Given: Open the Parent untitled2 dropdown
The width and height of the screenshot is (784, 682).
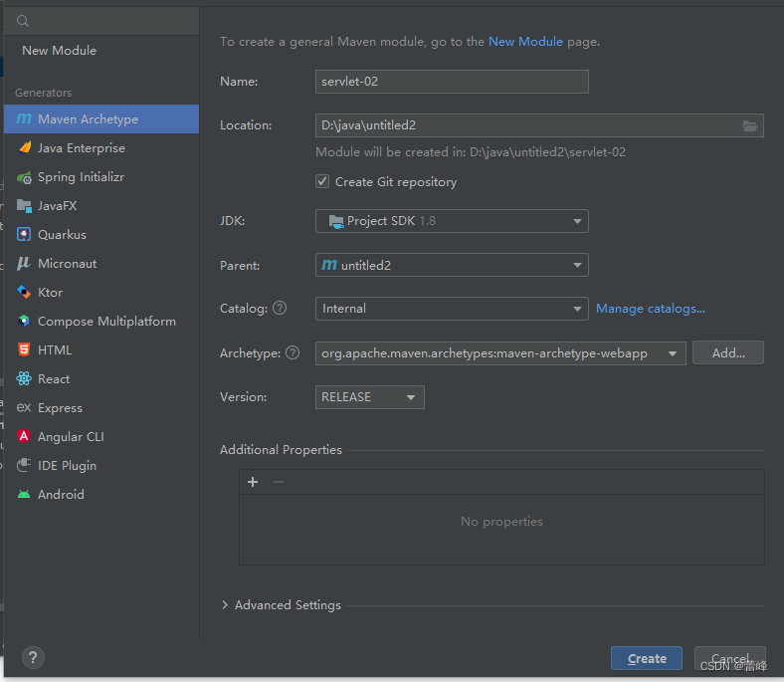Looking at the screenshot, I should tap(452, 265).
